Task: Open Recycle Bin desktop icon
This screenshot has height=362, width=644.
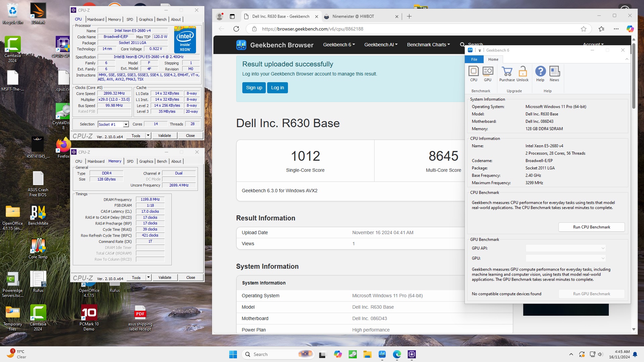Action: point(13,14)
